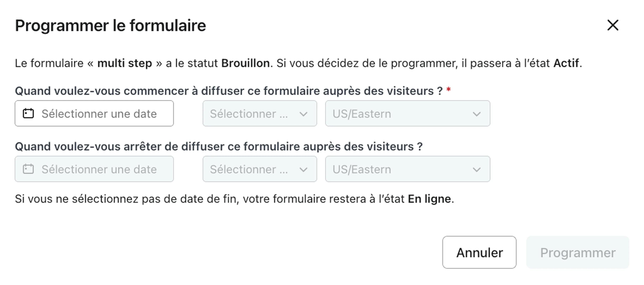Click the end date calendar icon

pyautogui.click(x=28, y=169)
